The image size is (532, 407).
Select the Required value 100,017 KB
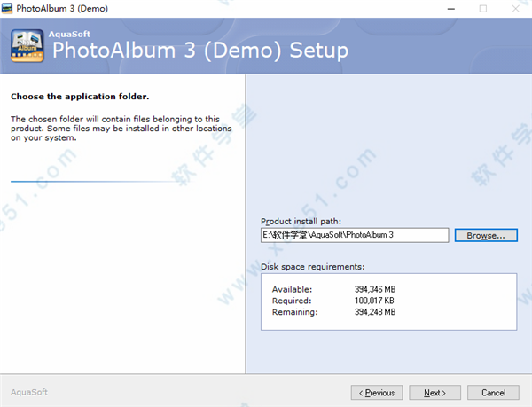point(374,301)
